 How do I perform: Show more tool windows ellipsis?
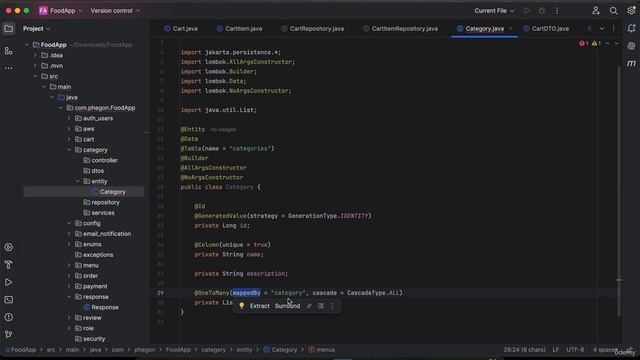click(9, 68)
